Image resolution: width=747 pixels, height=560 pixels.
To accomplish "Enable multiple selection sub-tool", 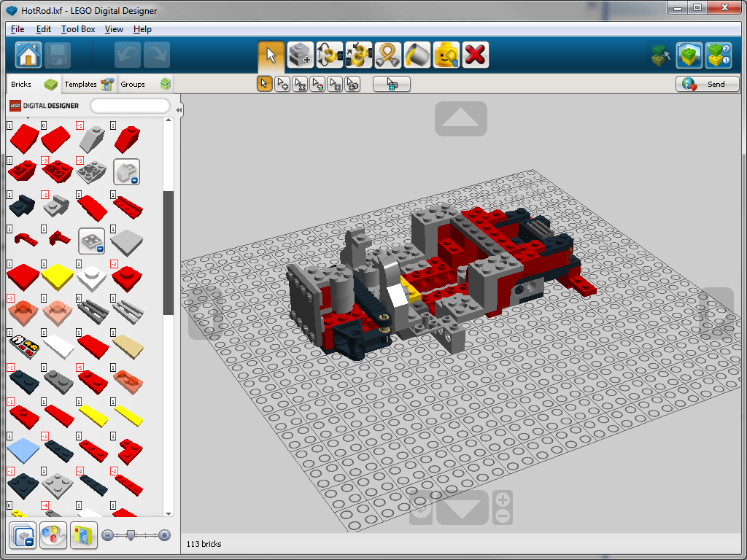I will point(282,85).
